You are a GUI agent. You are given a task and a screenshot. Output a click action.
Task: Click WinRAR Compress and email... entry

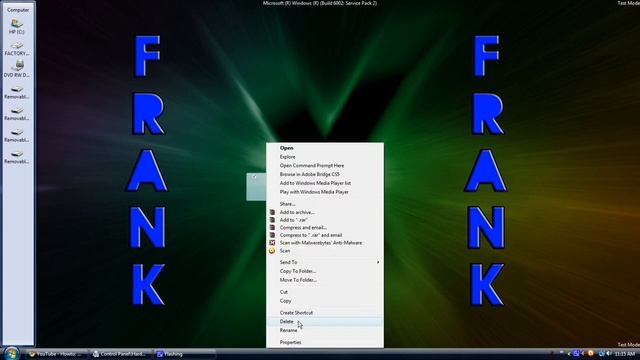pyautogui.click(x=324, y=227)
